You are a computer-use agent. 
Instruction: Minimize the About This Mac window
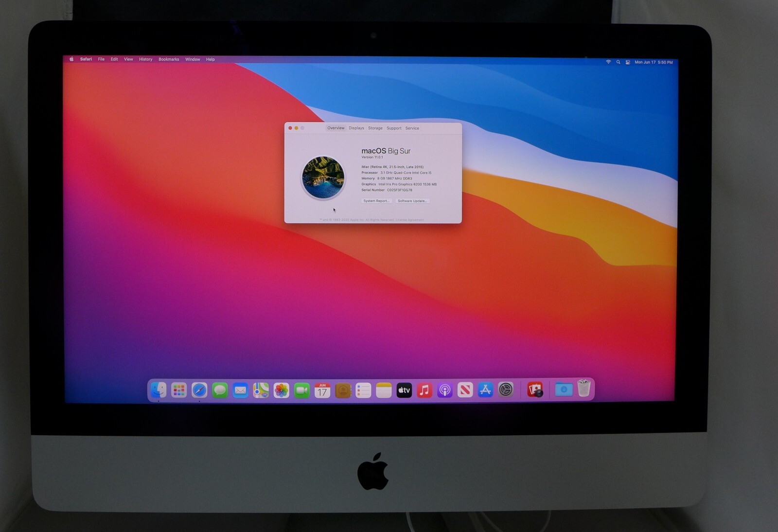(x=296, y=128)
